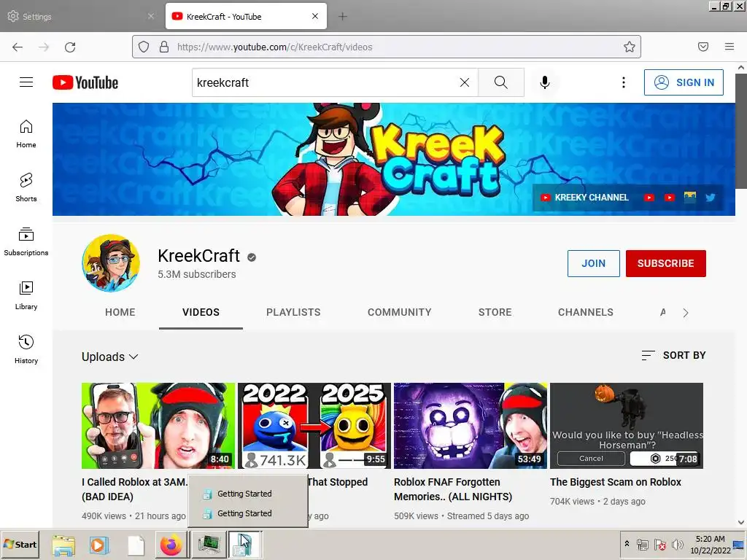The image size is (747, 560).
Task: Open the COMMUNITY tab
Action: tap(399, 312)
